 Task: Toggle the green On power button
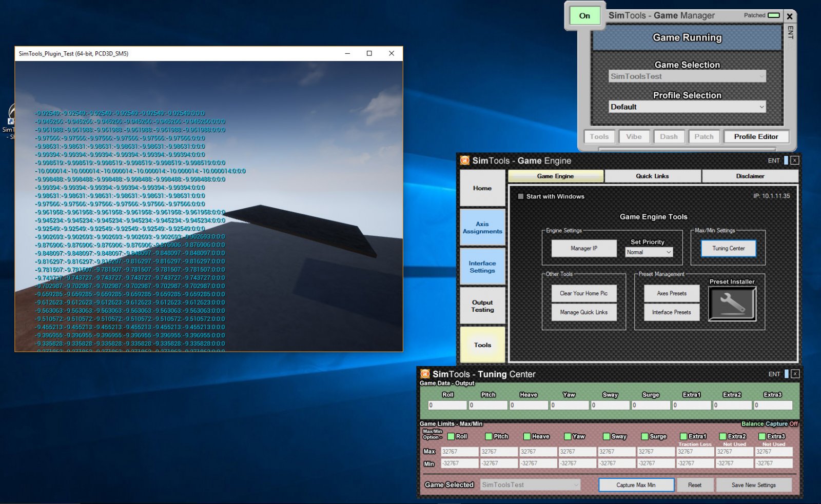pyautogui.click(x=584, y=16)
